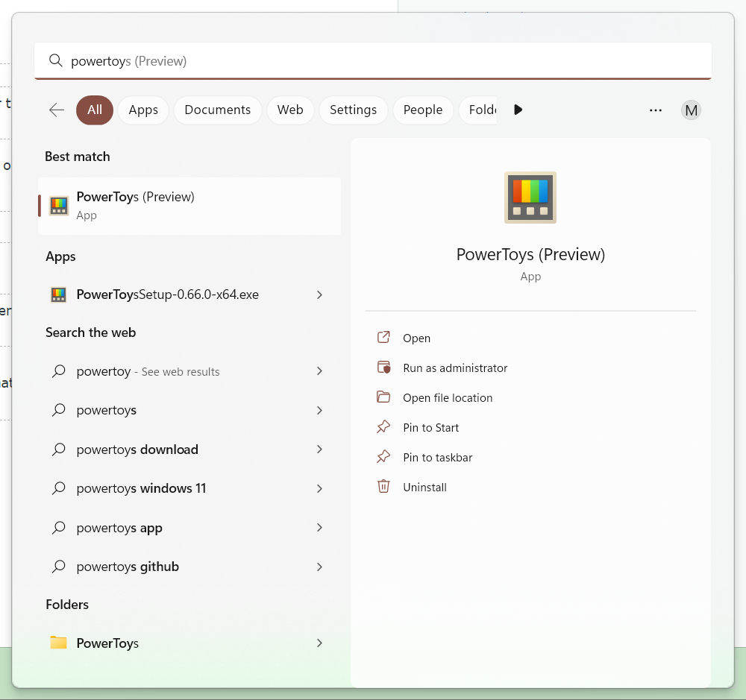Click the search icon beside 'powertoys download'
This screenshot has height=700, width=746.
tap(58, 450)
